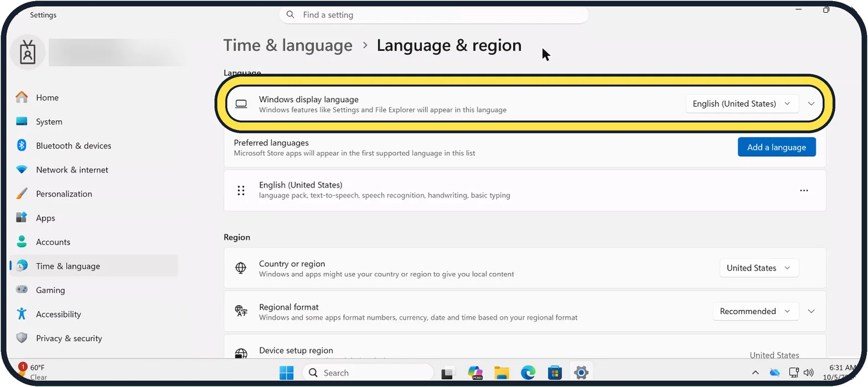
Task: Click the Network wifi icon
Action: pos(22,170)
